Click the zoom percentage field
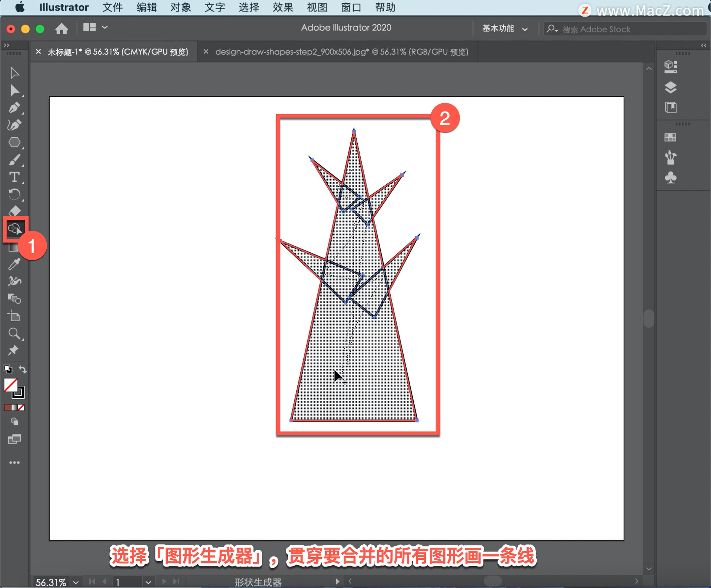The image size is (711, 588). (x=51, y=582)
